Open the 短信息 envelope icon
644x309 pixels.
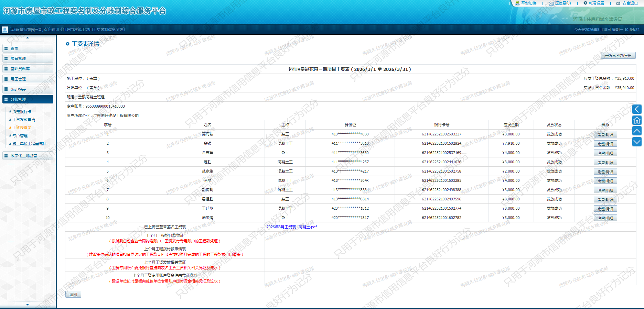pos(551,3)
